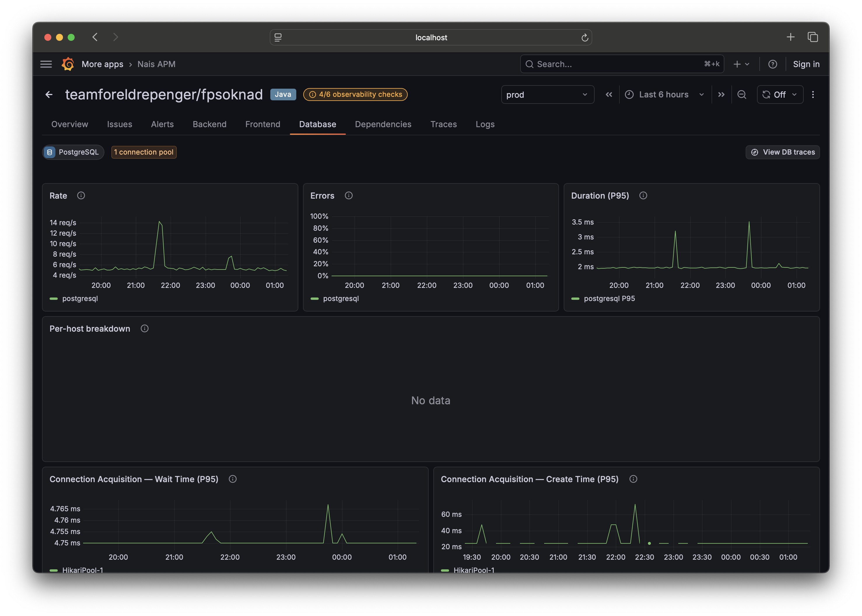The image size is (862, 616).
Task: Click View DB traces button
Action: tap(782, 152)
